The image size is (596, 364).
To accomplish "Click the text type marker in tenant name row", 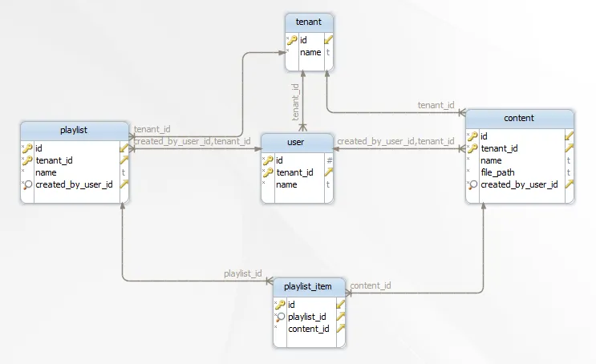I will click(328, 52).
